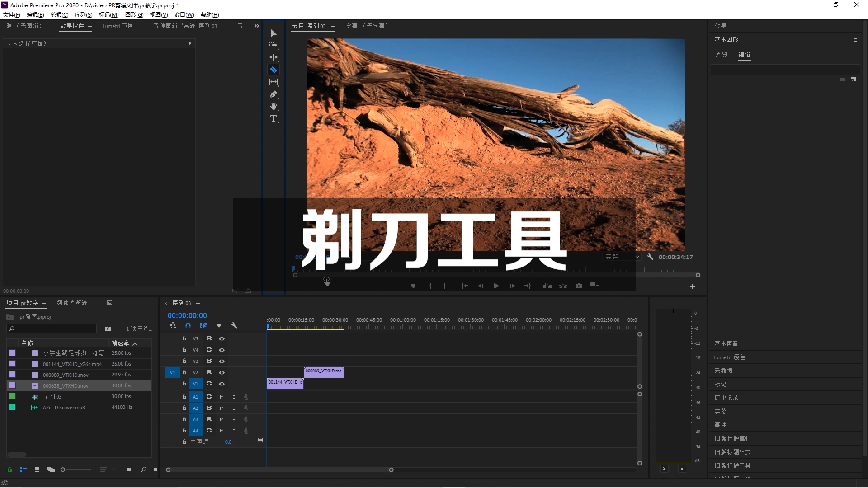The width and height of the screenshot is (868, 488).
Task: Open 序列03 timeline panel menu
Action: pos(198,303)
